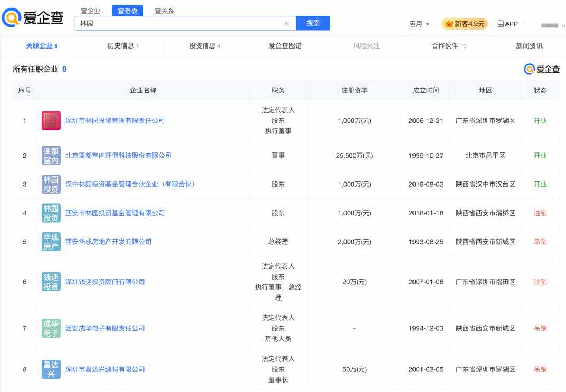Switch to the 查关系 search tab

(x=164, y=11)
